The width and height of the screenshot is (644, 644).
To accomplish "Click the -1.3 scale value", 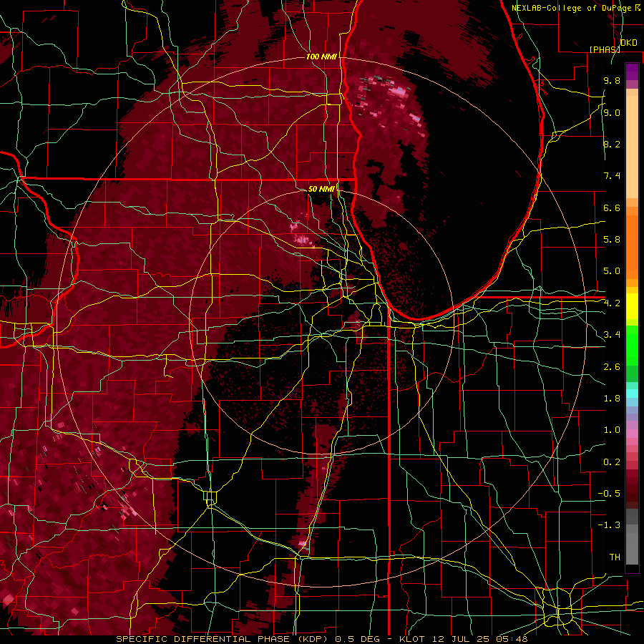I will click(x=609, y=525).
